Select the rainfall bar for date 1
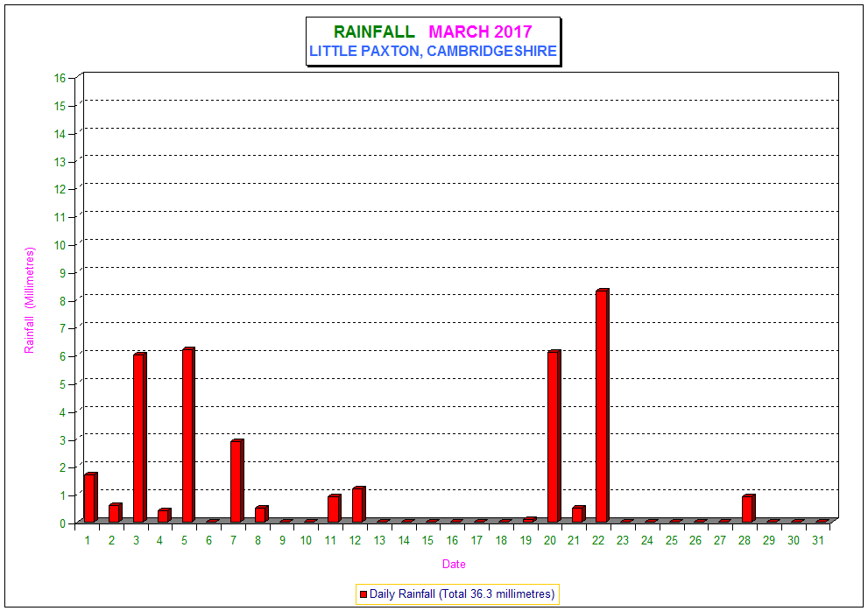 coord(91,497)
